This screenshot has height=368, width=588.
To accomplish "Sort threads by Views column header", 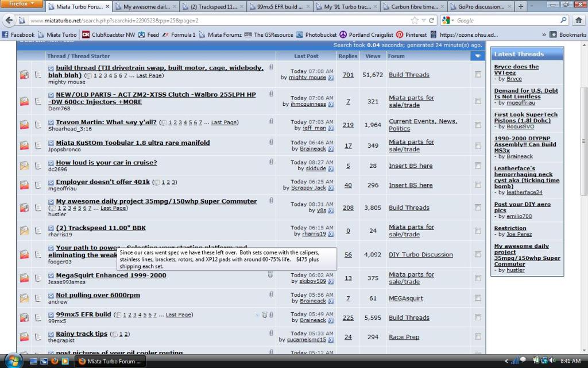I will [373, 56].
